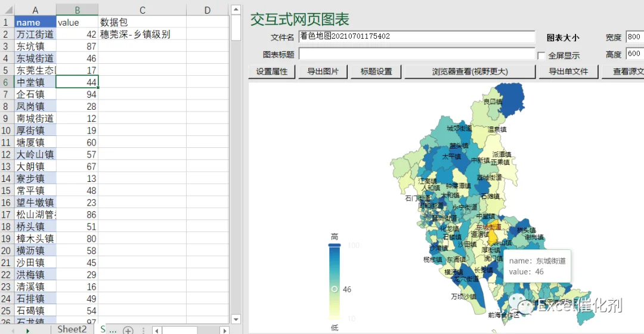This screenshot has height=334, width=644.
Task: Click the sheet tab navigation arrow
Action: pyautogui.click(x=27, y=330)
